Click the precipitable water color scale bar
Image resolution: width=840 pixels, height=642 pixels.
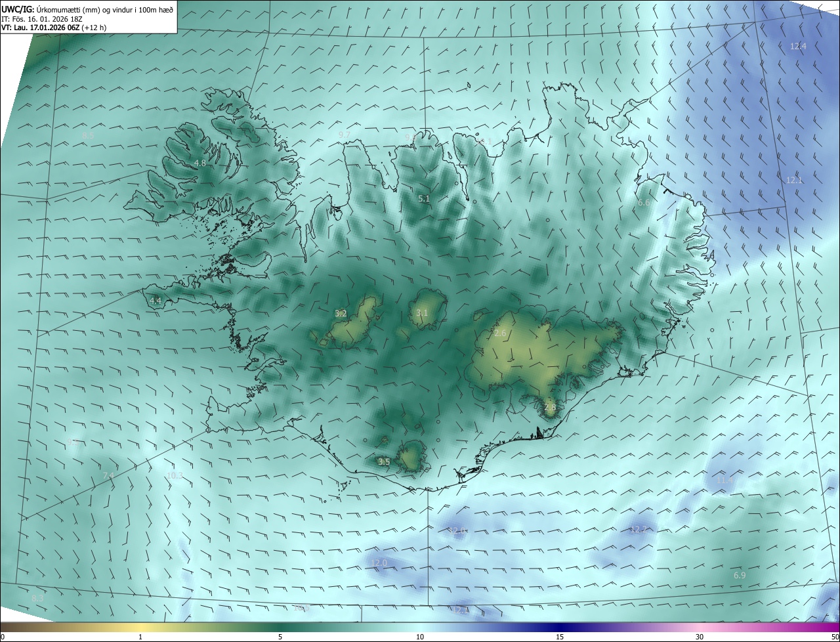pyautogui.click(x=420, y=627)
